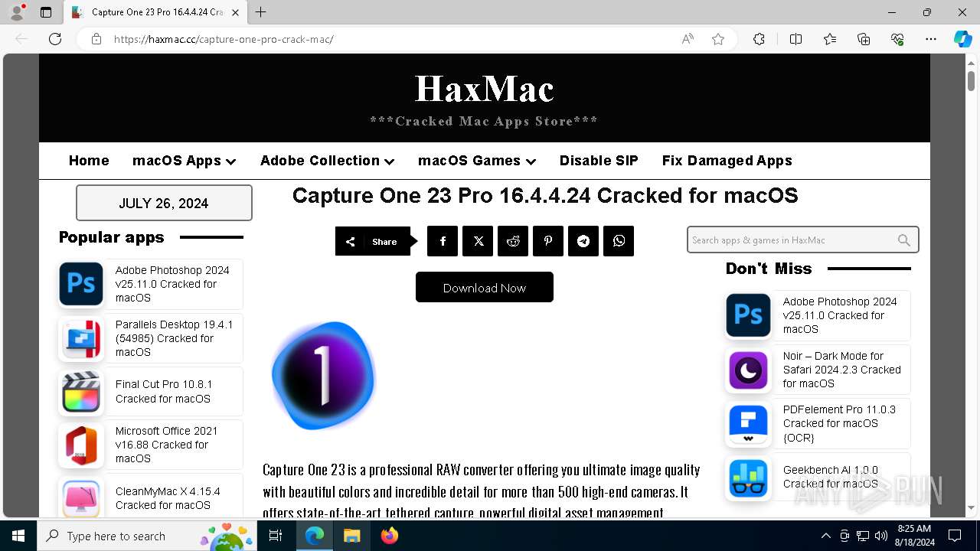Open CleanMyMac X 4.15.4 link

click(168, 498)
